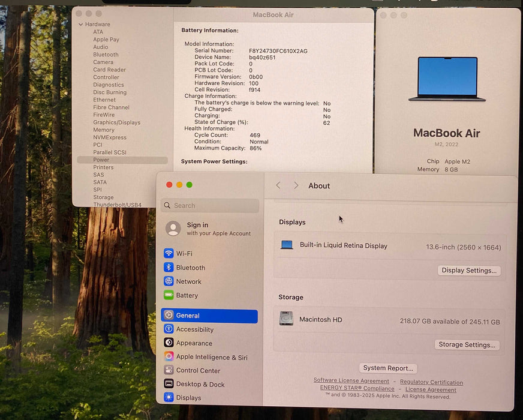Focus the System Settings Search field
The height and width of the screenshot is (420, 523).
point(210,205)
